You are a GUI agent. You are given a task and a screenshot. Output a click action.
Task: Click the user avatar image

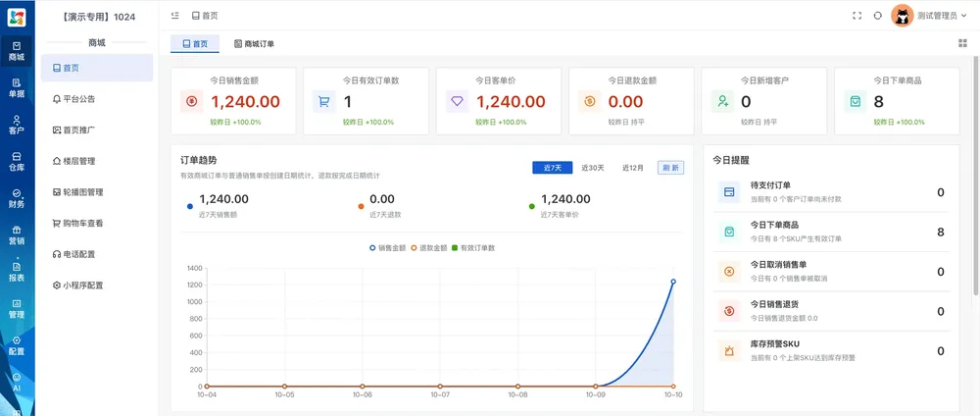pyautogui.click(x=902, y=16)
